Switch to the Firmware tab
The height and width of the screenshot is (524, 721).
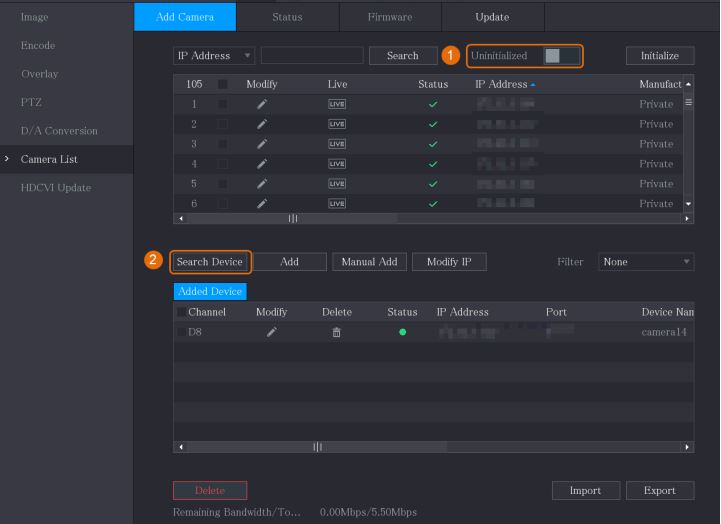point(390,17)
